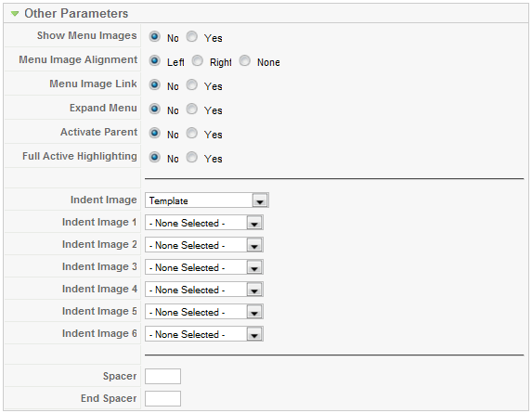Open the Indent Image 5 dropdown
Viewport: 532px width, 413px height.
click(x=204, y=312)
